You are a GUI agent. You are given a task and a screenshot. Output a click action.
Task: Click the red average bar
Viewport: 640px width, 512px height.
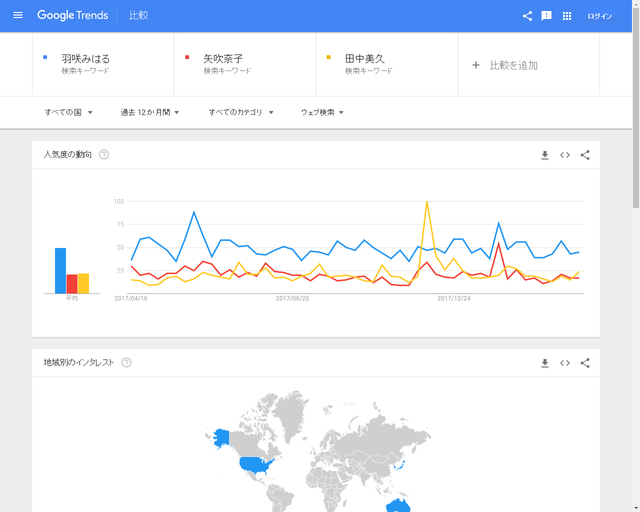coord(72,284)
